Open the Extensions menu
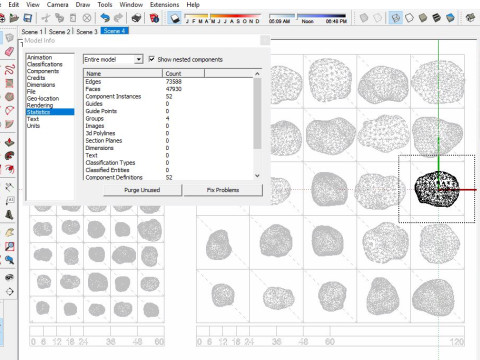 (164, 5)
